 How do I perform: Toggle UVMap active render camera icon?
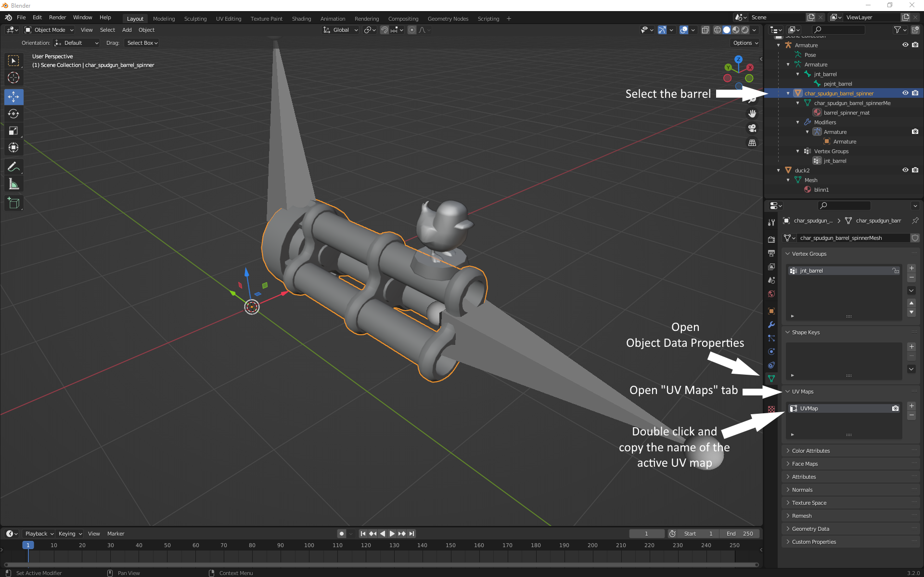coord(895,408)
